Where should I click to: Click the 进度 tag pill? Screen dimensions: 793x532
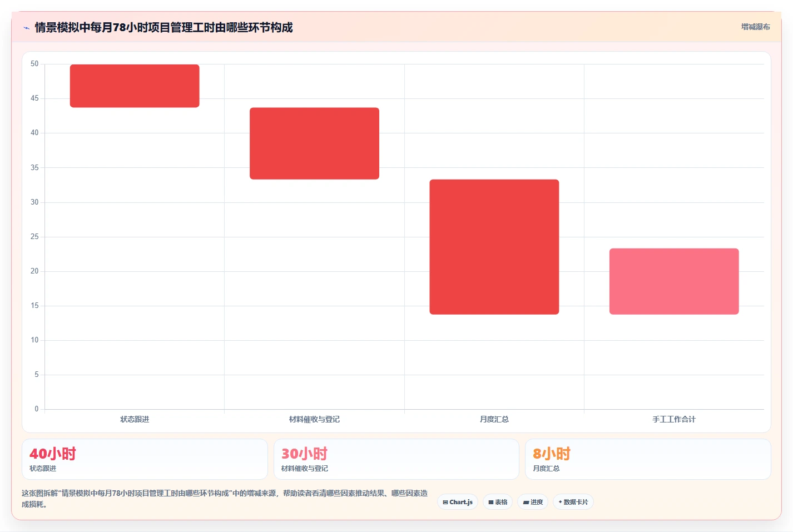533,502
